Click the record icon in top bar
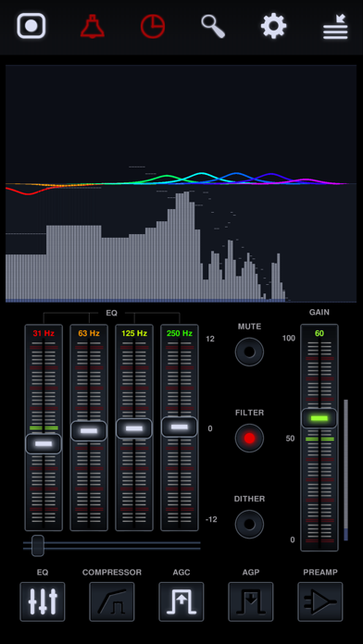 pos(31,26)
